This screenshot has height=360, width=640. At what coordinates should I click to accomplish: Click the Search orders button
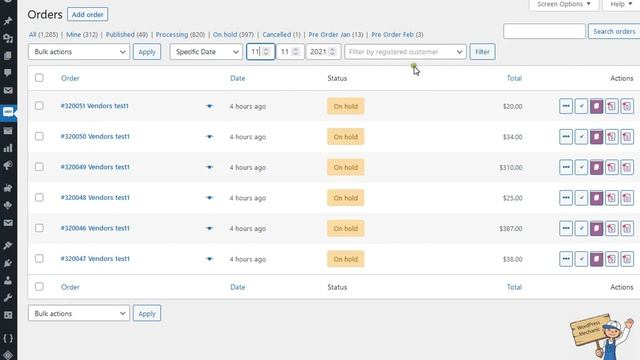click(614, 31)
